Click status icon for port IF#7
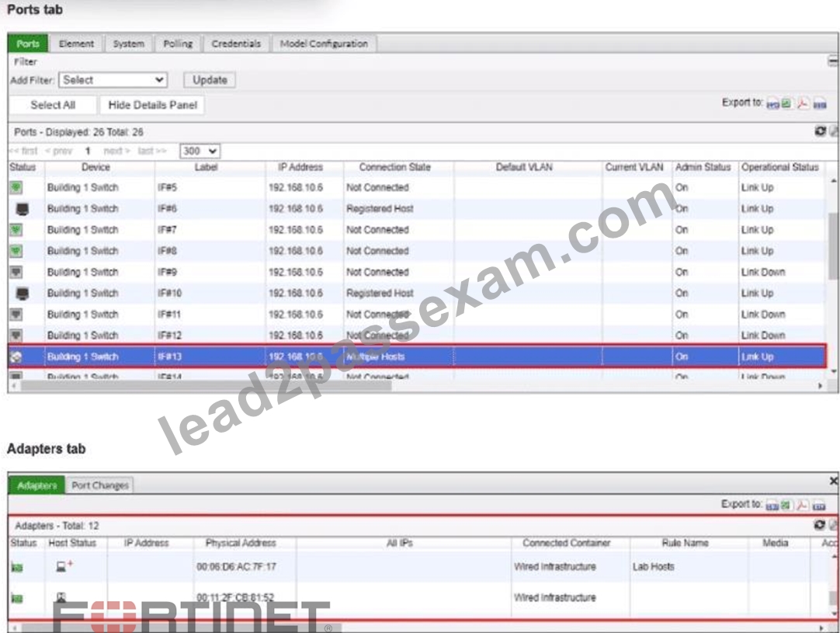 [16, 229]
